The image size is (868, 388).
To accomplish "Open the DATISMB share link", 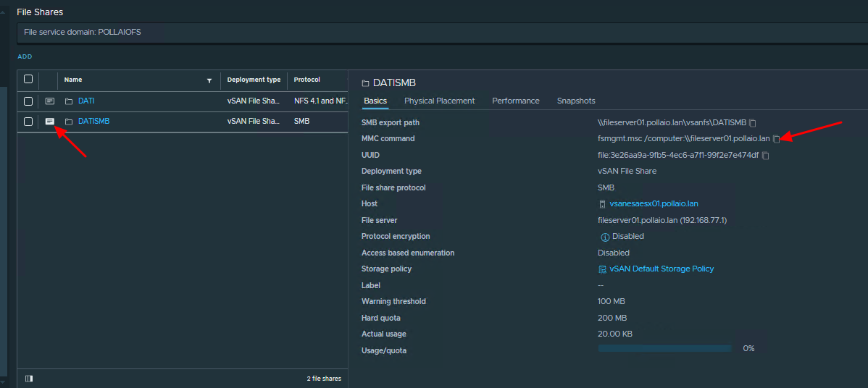I will [x=94, y=121].
